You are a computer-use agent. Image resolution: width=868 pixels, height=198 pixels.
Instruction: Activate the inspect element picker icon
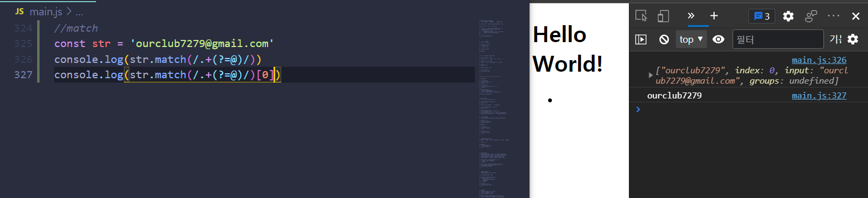(x=641, y=16)
